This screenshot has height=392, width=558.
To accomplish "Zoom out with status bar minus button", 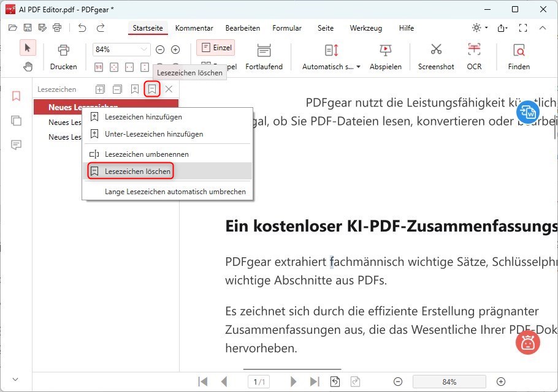I will coord(398,382).
